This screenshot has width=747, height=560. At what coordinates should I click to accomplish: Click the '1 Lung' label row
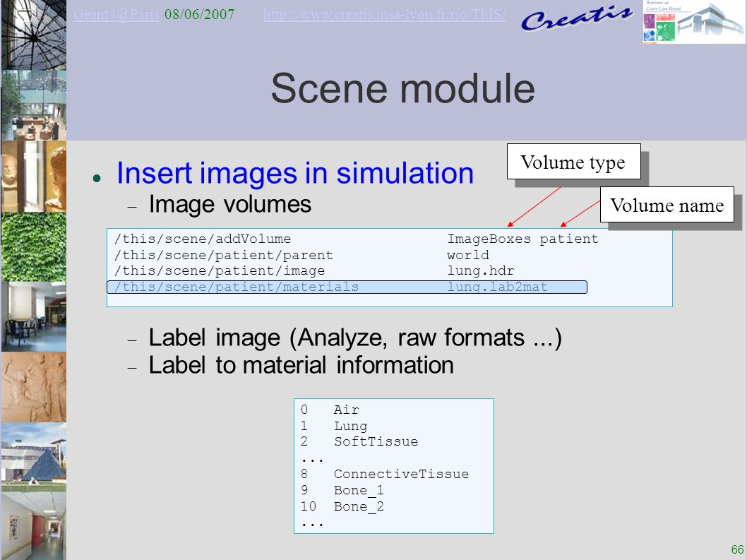point(334,426)
